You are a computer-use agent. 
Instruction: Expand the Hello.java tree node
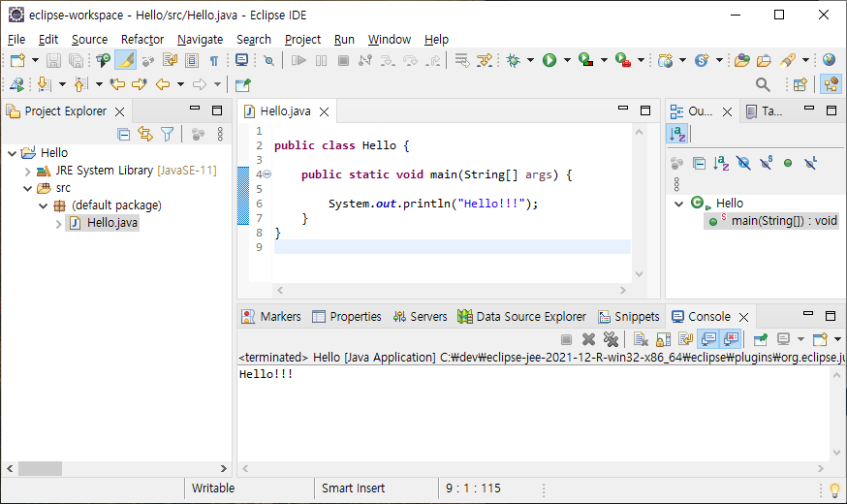pyautogui.click(x=58, y=224)
